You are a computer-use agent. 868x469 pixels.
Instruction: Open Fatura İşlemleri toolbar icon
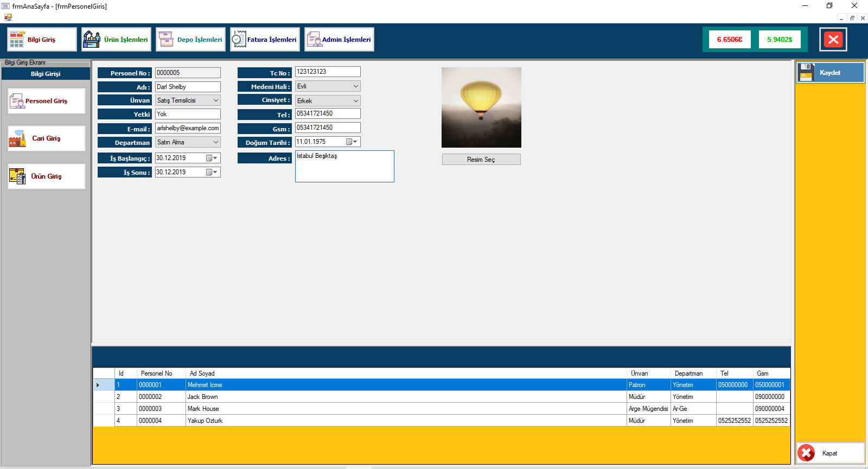(239, 39)
